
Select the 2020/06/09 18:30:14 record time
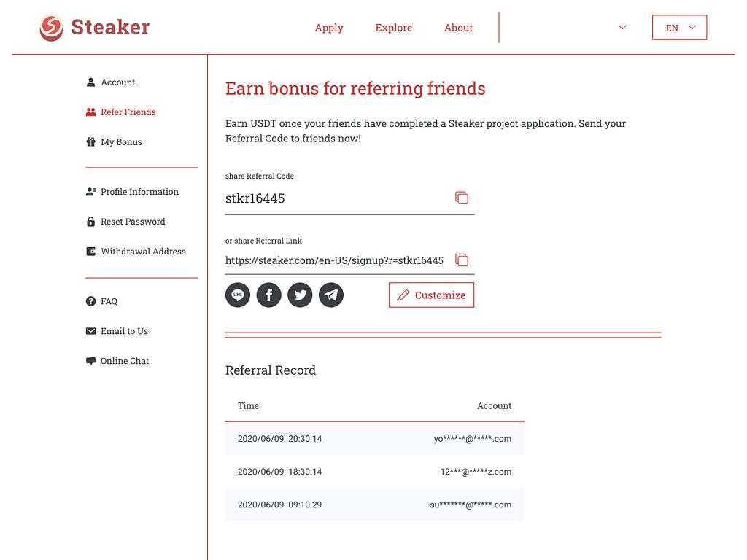pos(279,472)
